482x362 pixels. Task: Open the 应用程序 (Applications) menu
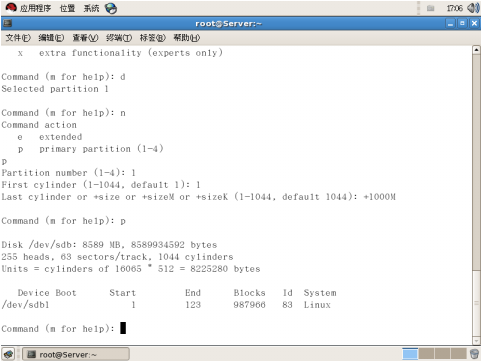tap(35, 8)
